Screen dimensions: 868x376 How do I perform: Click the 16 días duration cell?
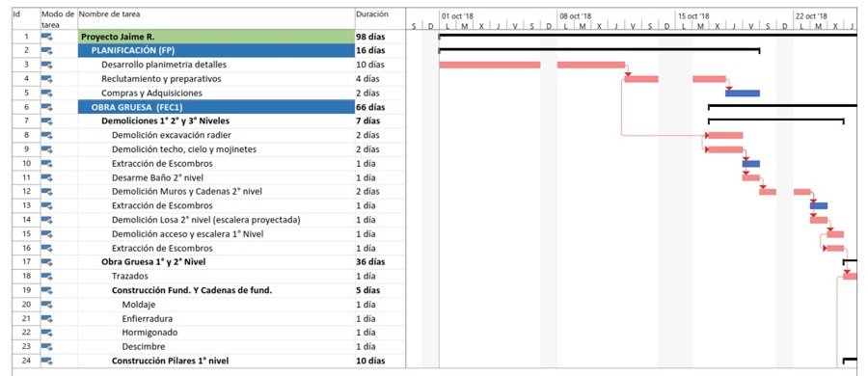coord(380,50)
